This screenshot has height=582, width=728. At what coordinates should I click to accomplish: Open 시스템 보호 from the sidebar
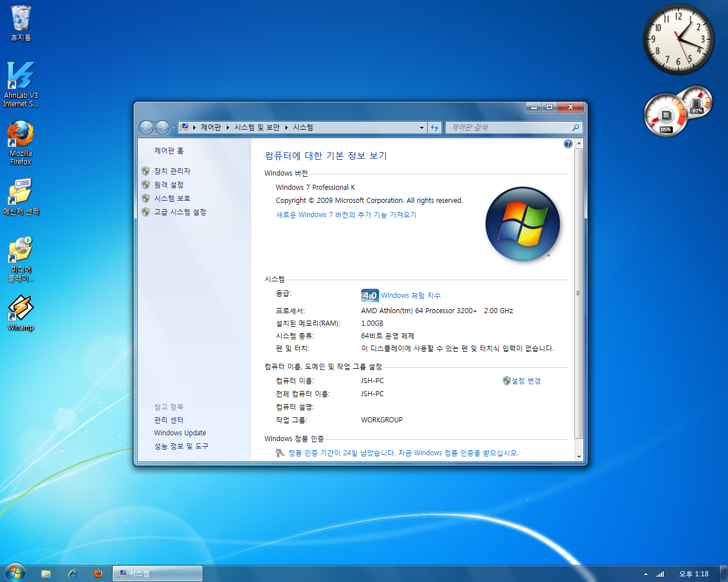pos(172,198)
